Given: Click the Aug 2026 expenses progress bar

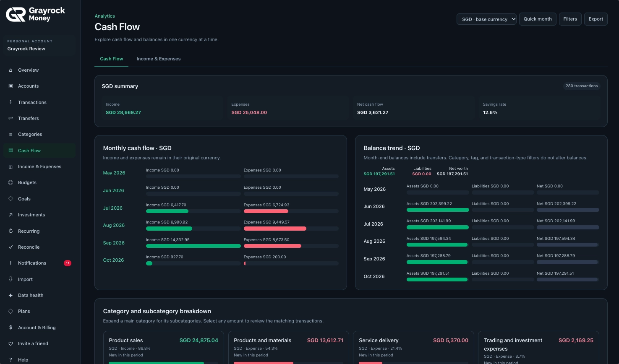Looking at the screenshot, I should [291, 229].
